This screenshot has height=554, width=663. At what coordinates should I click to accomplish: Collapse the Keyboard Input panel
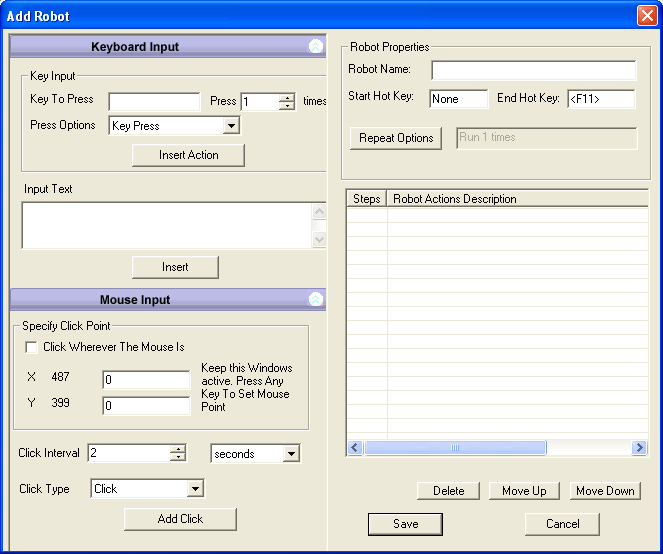(315, 46)
